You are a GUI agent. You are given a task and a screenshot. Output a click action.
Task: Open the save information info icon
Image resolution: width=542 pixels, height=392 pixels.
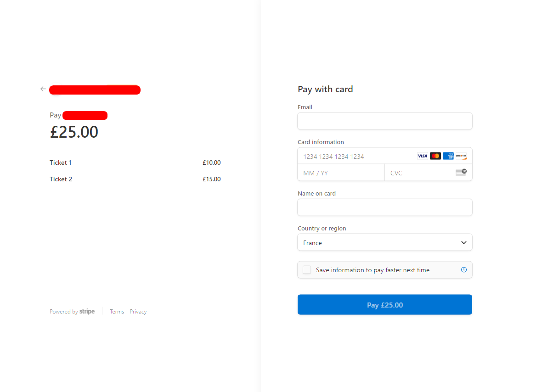tap(464, 270)
